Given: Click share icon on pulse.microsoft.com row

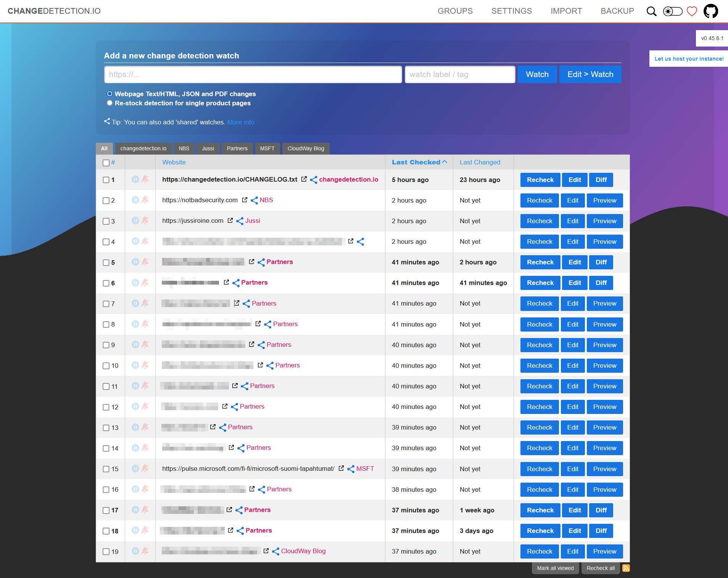Looking at the screenshot, I should [x=351, y=469].
